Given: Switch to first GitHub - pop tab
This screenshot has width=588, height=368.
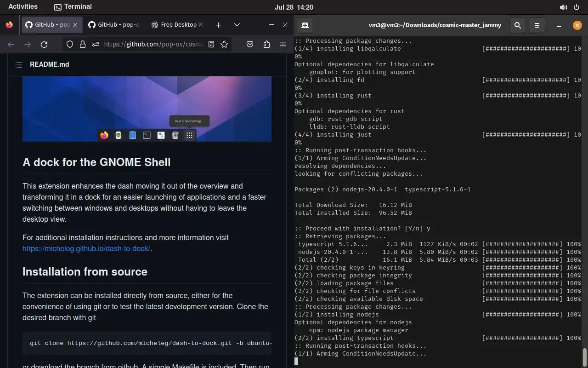Looking at the screenshot, I should pyautogui.click(x=52, y=25).
